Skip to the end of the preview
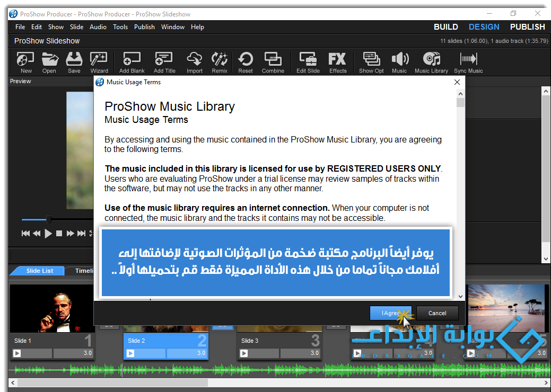The image size is (551, 392). [x=81, y=234]
